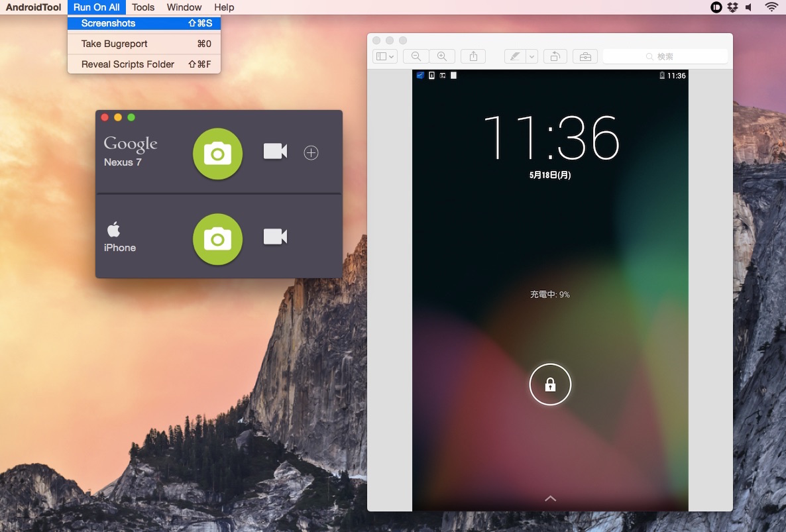Click the highlight pen tool in Preview
The height and width of the screenshot is (532, 786).
[x=515, y=56]
